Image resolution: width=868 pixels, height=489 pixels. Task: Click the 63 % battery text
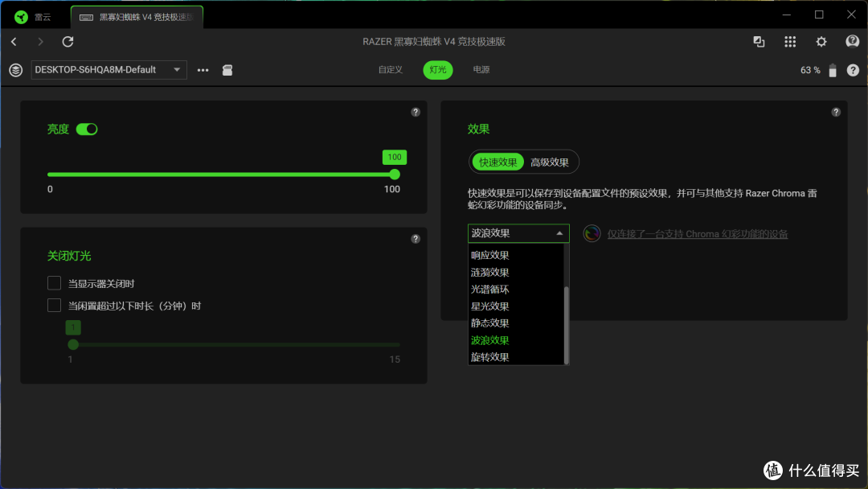(x=810, y=70)
